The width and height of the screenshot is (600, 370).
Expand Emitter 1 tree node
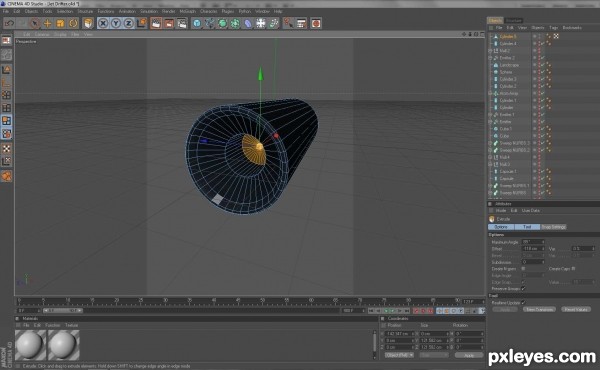491,114
